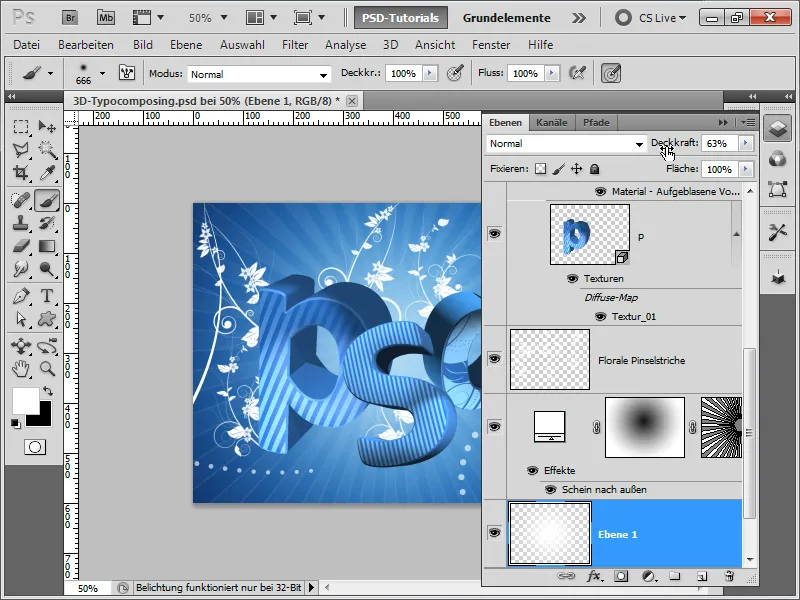Open the Fenster menu
800x600 pixels.
491,45
